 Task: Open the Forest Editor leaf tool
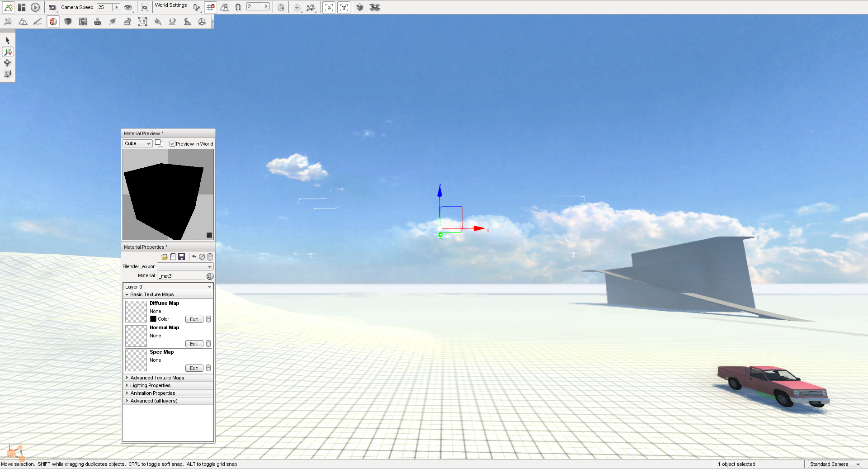click(113, 21)
